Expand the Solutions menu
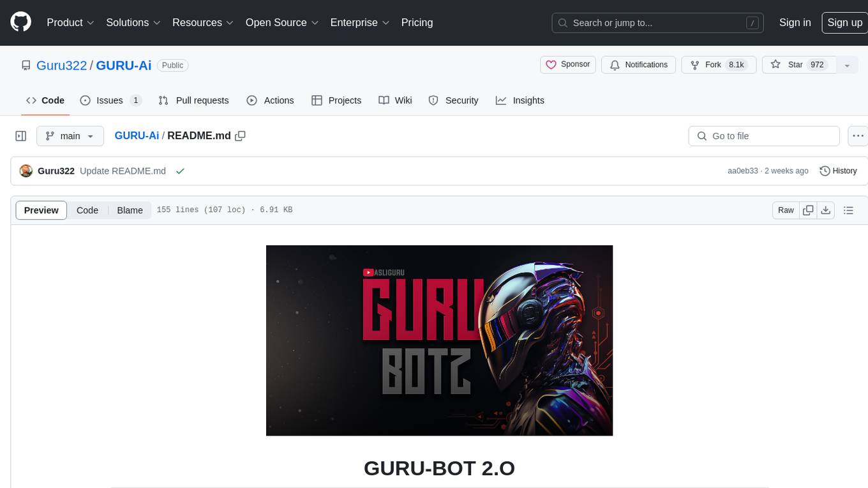 [133, 22]
